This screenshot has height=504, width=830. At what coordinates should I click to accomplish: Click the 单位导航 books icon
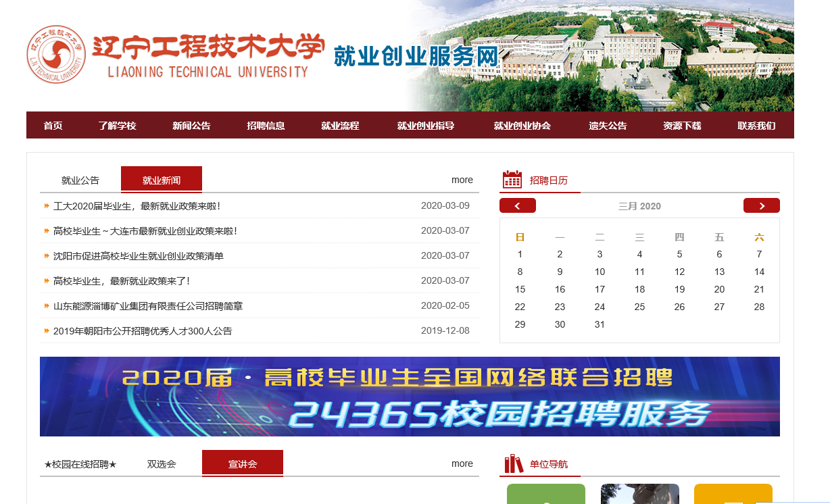pos(514,463)
